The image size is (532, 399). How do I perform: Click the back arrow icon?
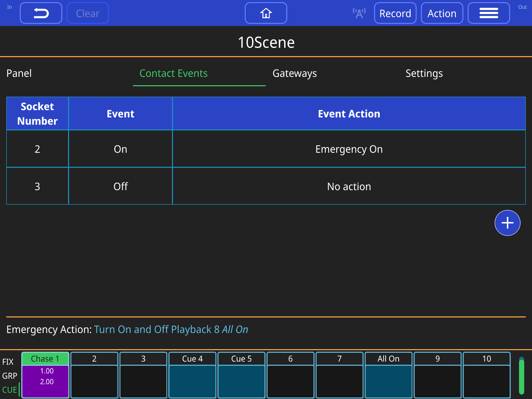(x=41, y=13)
